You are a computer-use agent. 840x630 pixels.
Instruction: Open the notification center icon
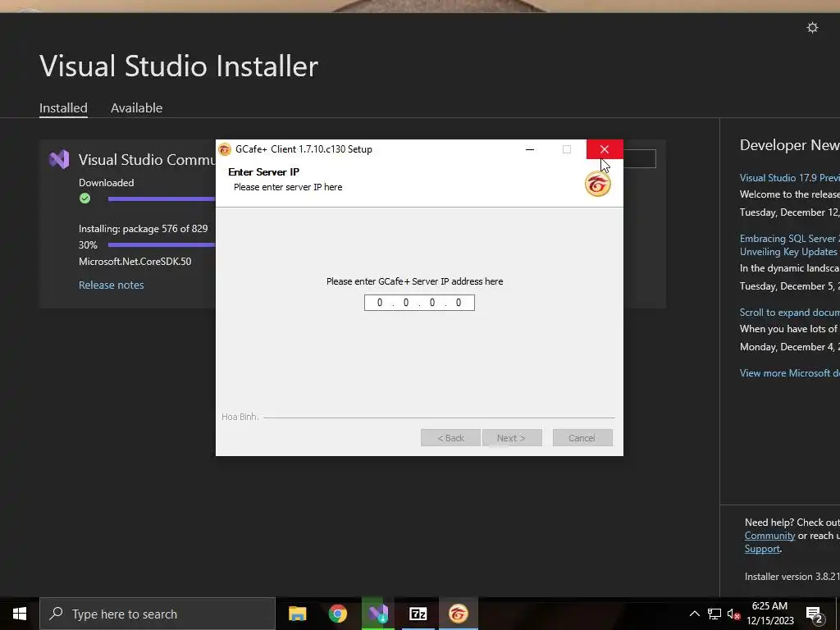click(x=814, y=615)
